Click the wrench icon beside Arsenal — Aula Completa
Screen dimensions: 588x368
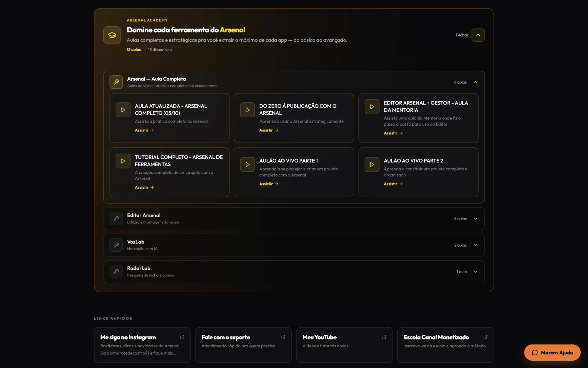click(116, 82)
